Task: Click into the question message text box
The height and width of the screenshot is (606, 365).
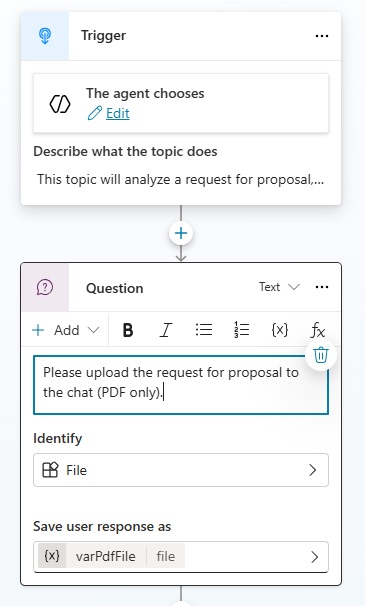Action: [181, 385]
